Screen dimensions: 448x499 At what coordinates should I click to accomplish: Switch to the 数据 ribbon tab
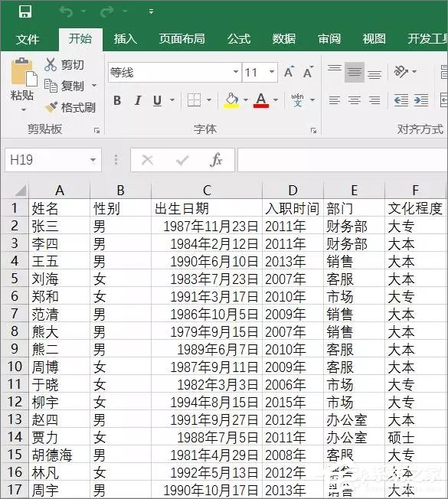[283, 39]
